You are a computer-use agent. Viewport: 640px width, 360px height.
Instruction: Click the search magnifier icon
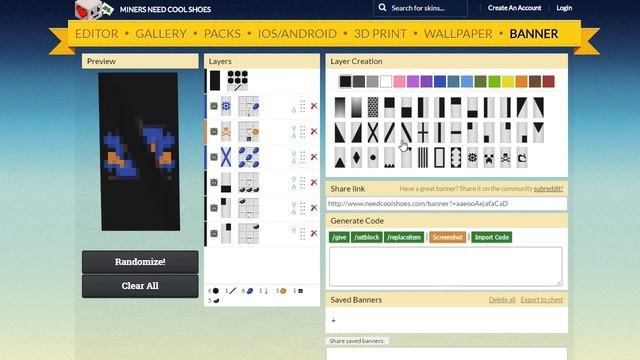click(382, 7)
